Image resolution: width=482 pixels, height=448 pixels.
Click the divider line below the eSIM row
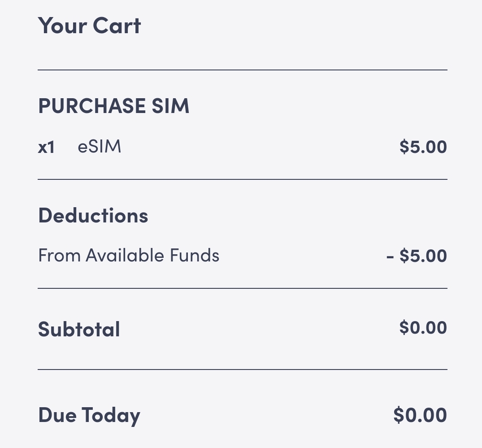242,179
